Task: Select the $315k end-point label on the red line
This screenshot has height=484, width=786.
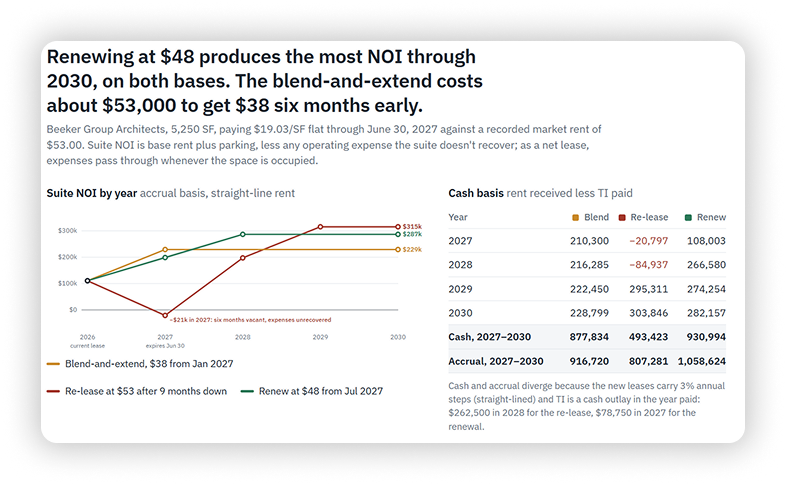Action: click(412, 226)
